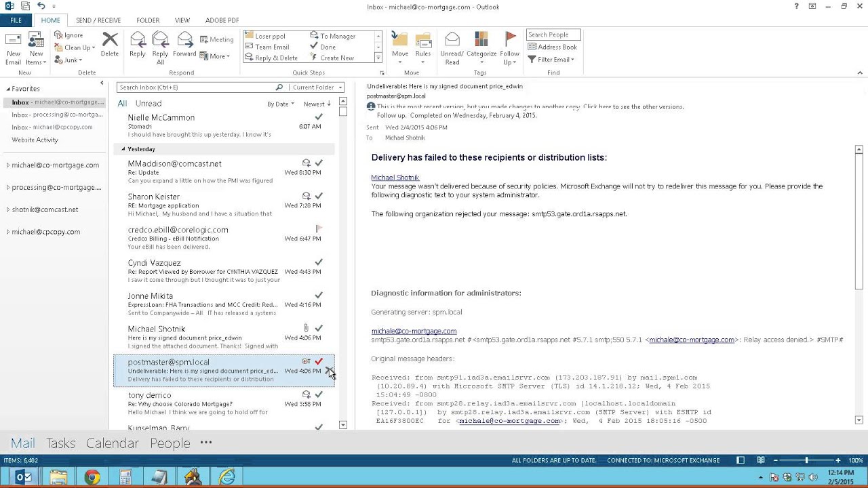Switch to the ADOBE PDF tab
Image resolution: width=868 pixels, height=488 pixels.
(x=222, y=20)
